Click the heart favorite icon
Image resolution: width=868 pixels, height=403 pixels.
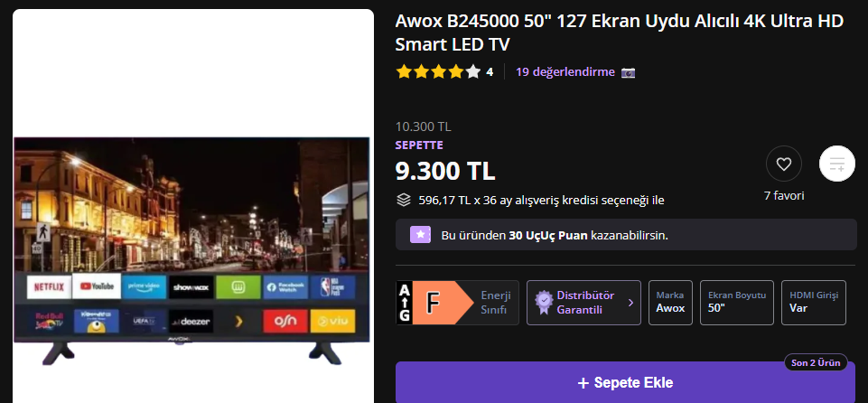coord(783,164)
